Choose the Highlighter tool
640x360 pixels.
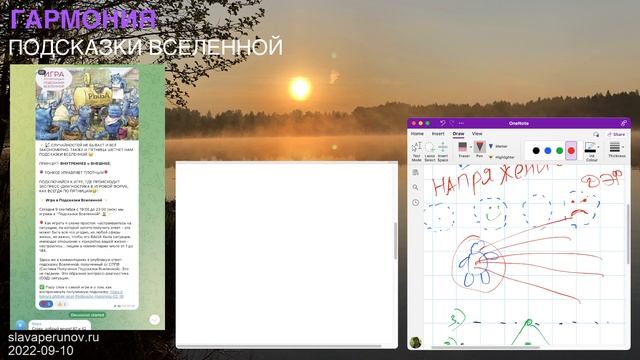pyautogui.click(x=502, y=157)
